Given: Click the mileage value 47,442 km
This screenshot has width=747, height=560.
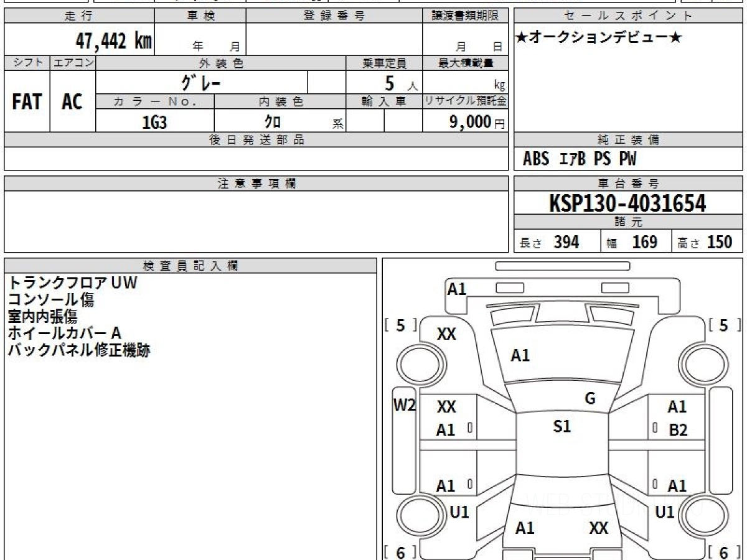Looking at the screenshot, I should point(114,41).
